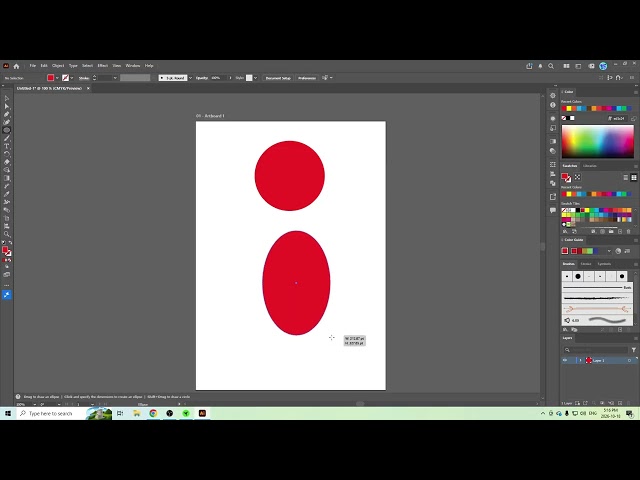Screen dimensions: 640x480
Task: Click the Edit Toolbar three-dots icon
Action: pyautogui.click(x=7, y=285)
